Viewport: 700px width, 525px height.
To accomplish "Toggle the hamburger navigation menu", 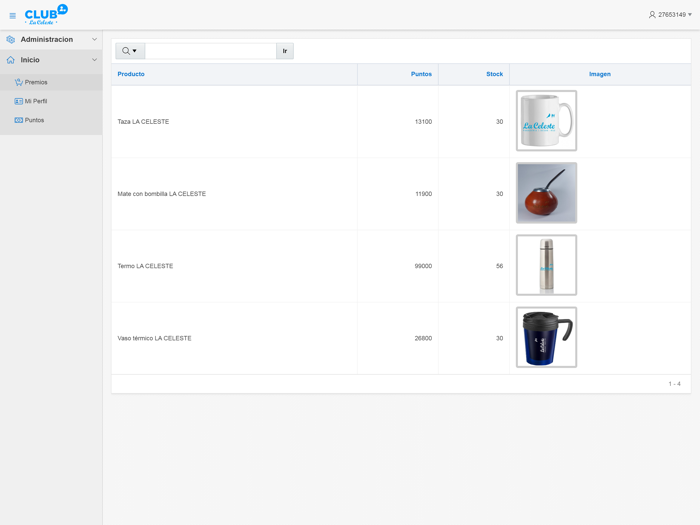I will point(12,16).
